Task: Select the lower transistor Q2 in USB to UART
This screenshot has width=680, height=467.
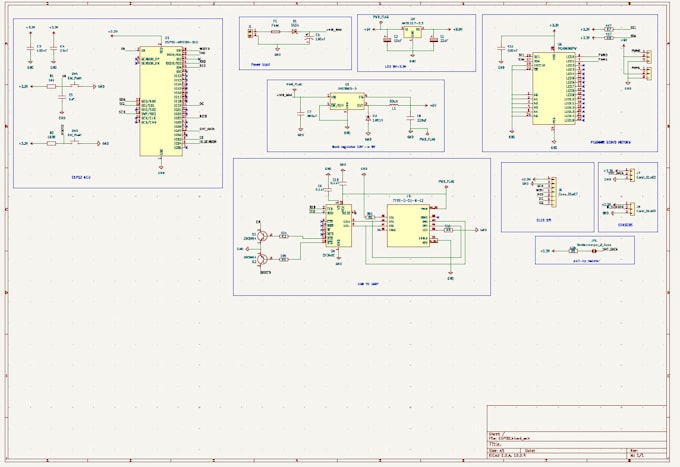Action: click(x=262, y=259)
